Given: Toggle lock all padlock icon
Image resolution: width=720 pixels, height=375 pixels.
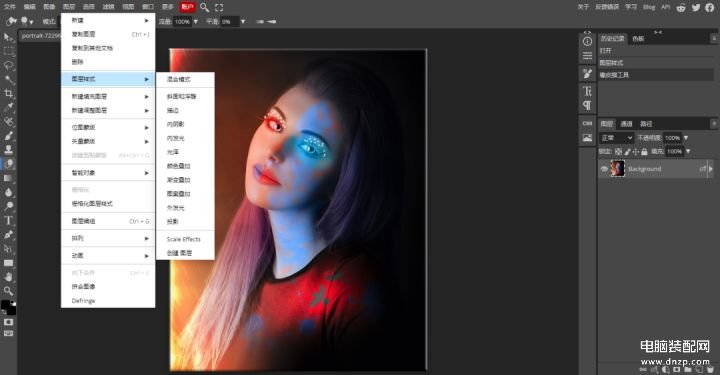Looking at the screenshot, I should tap(644, 151).
